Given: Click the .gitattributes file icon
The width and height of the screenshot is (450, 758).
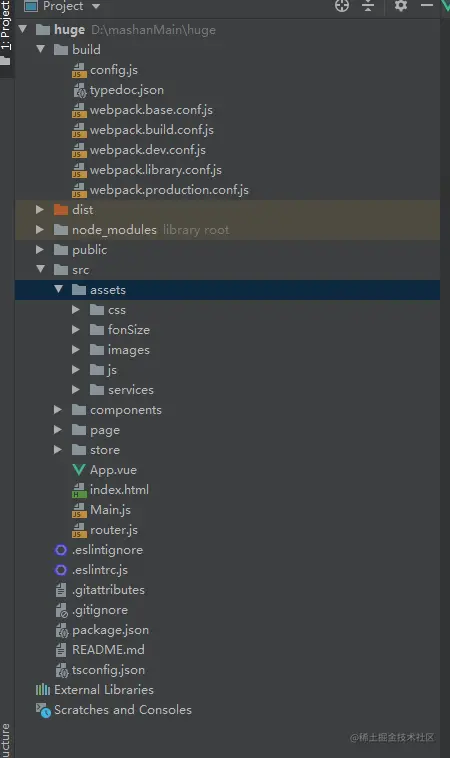Looking at the screenshot, I should [x=61, y=590].
